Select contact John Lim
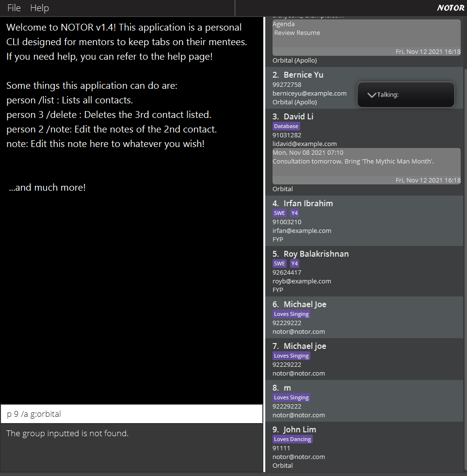467x476 pixels. point(364,447)
